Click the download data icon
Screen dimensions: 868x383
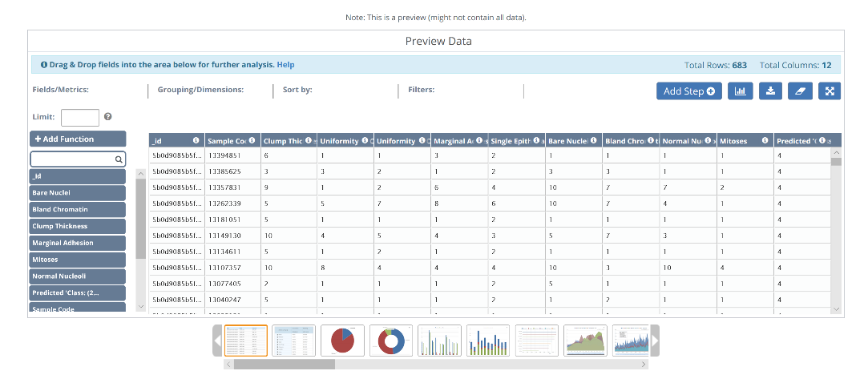pos(769,91)
